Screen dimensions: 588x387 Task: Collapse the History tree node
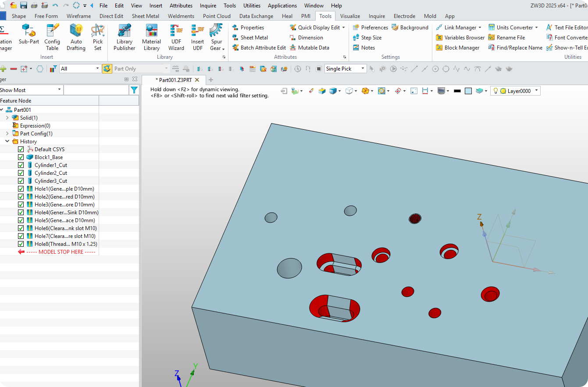pos(7,142)
